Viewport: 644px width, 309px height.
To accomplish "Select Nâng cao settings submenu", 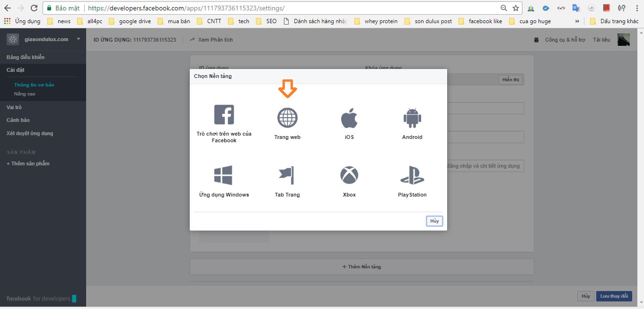I will [25, 94].
